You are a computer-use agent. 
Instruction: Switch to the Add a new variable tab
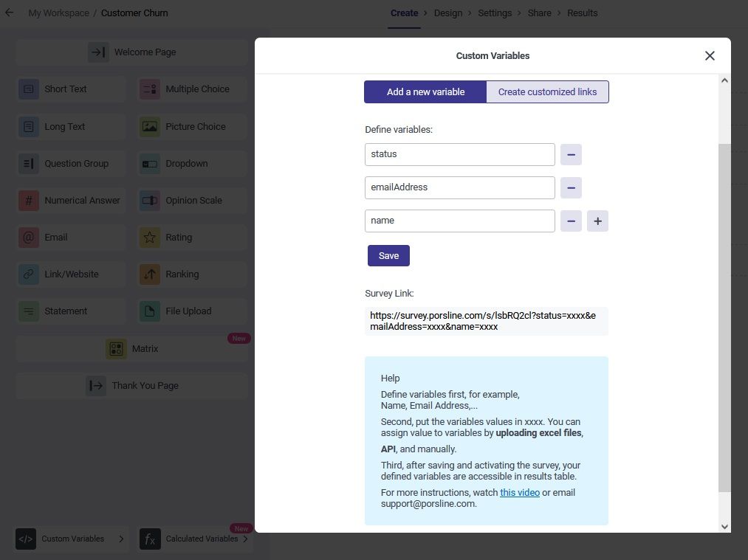pos(425,92)
